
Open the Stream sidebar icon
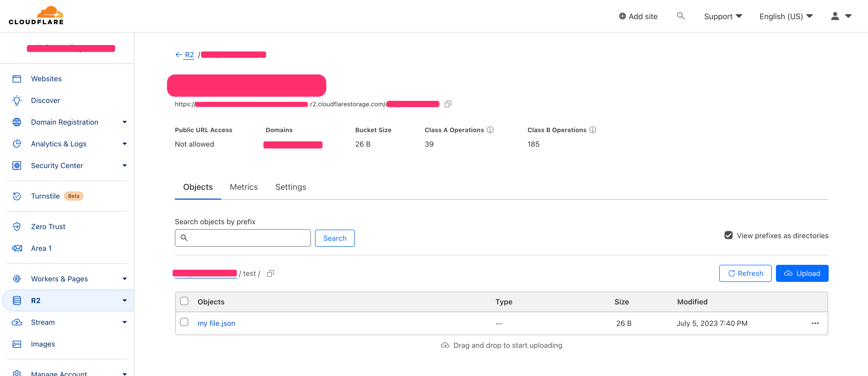click(17, 322)
